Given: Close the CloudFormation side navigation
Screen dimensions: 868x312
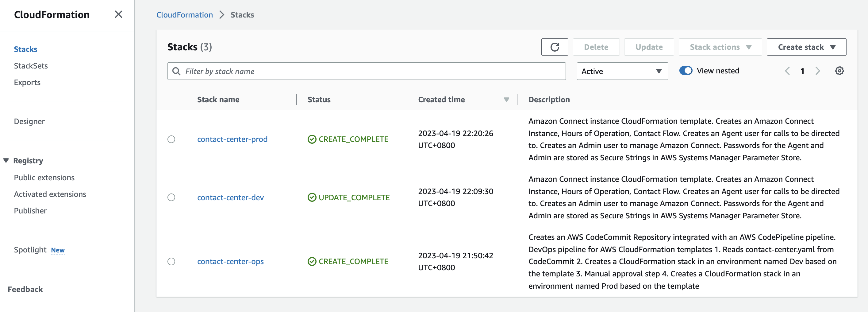Looking at the screenshot, I should tap(118, 14).
